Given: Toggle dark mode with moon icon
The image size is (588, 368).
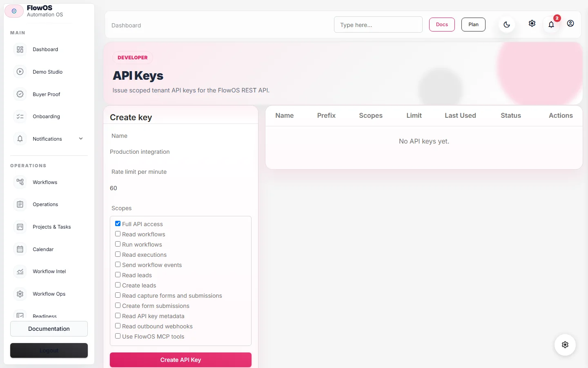Looking at the screenshot, I should point(507,25).
